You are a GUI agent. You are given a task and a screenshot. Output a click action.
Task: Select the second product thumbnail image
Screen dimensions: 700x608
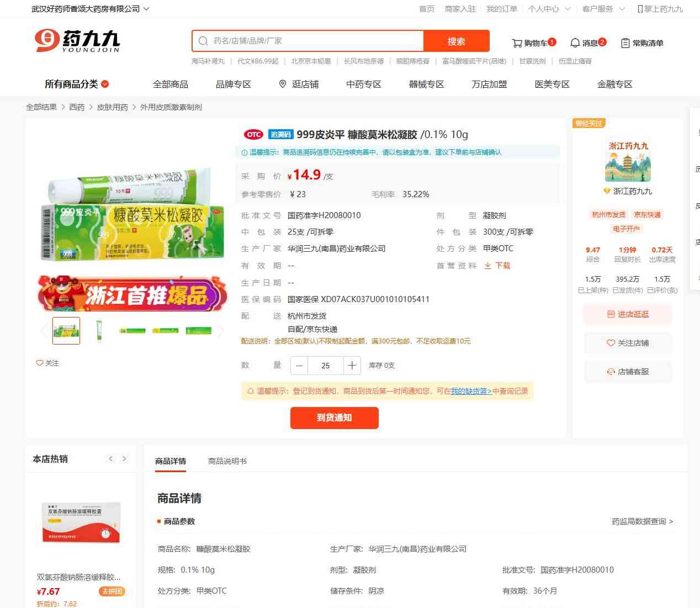click(x=99, y=331)
